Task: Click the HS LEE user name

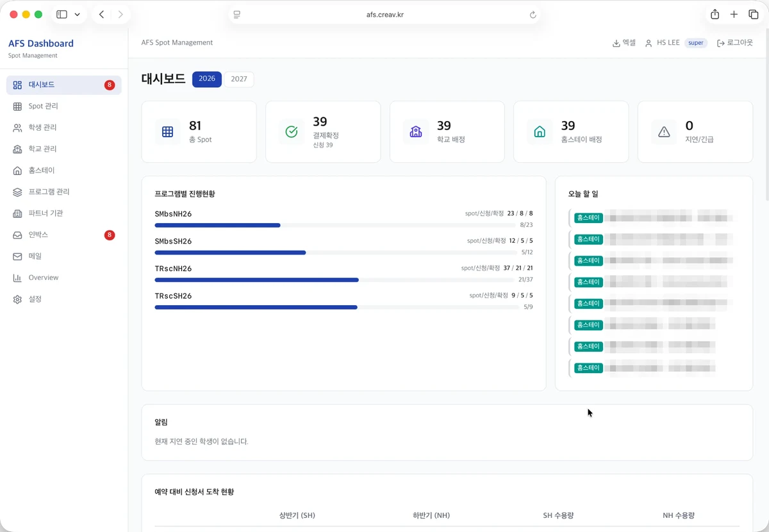Action: (x=668, y=43)
